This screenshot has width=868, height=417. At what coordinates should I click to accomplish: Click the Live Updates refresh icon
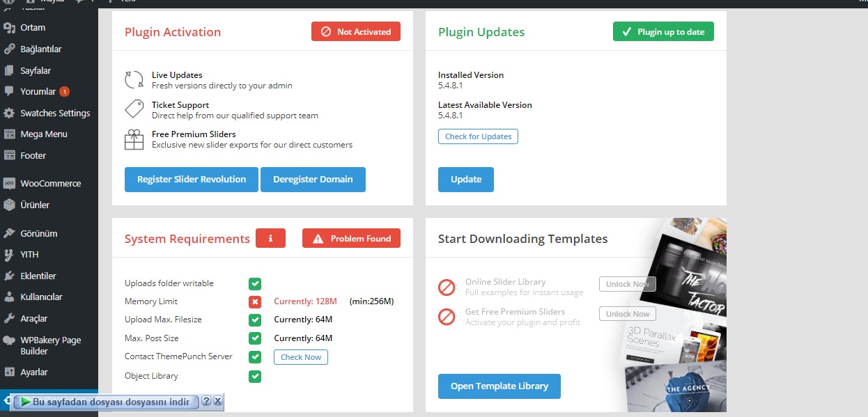point(134,79)
